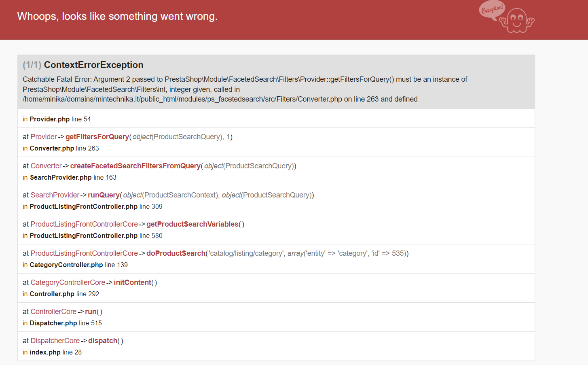Viewport: 588px width, 365px height.
Task: Click the index.php line 28 entry
Action: pyautogui.click(x=52, y=352)
